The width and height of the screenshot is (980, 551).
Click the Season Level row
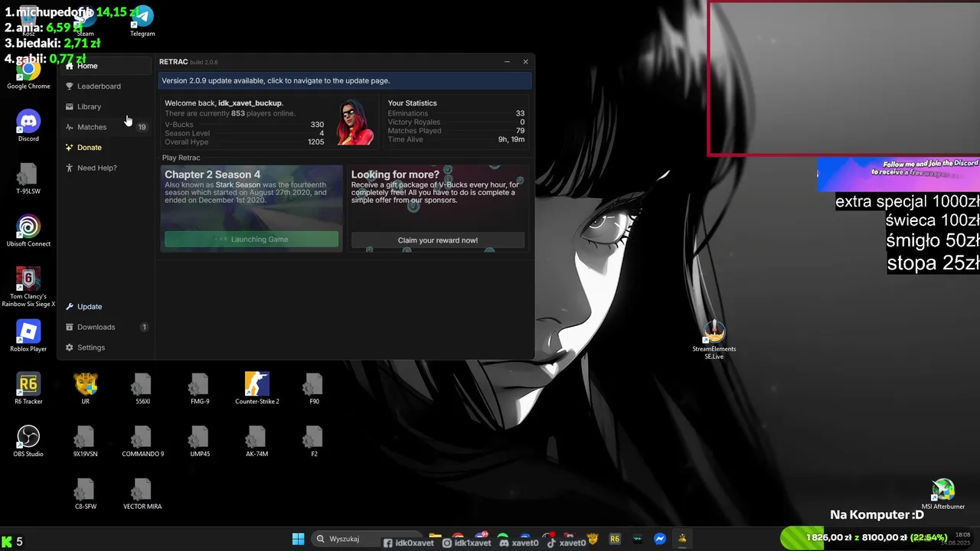point(244,133)
